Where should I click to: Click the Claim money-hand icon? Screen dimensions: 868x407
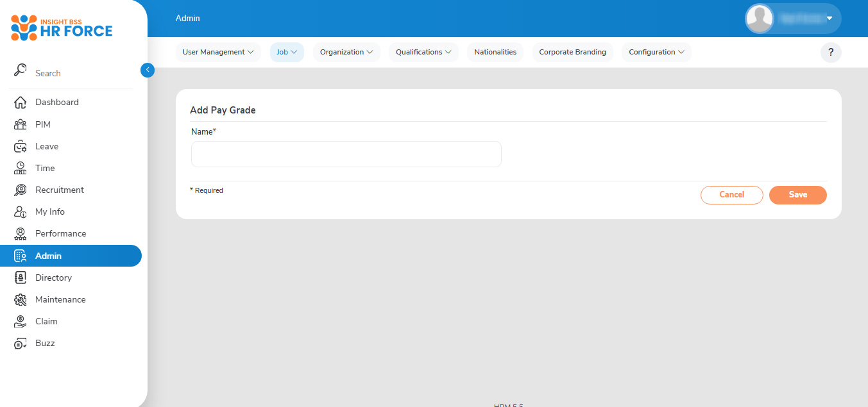[21, 321]
